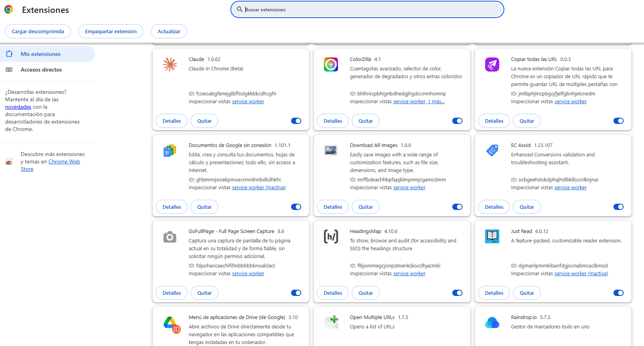Turn off the Download All Images toggle
The width and height of the screenshot is (644, 346).
click(x=457, y=207)
